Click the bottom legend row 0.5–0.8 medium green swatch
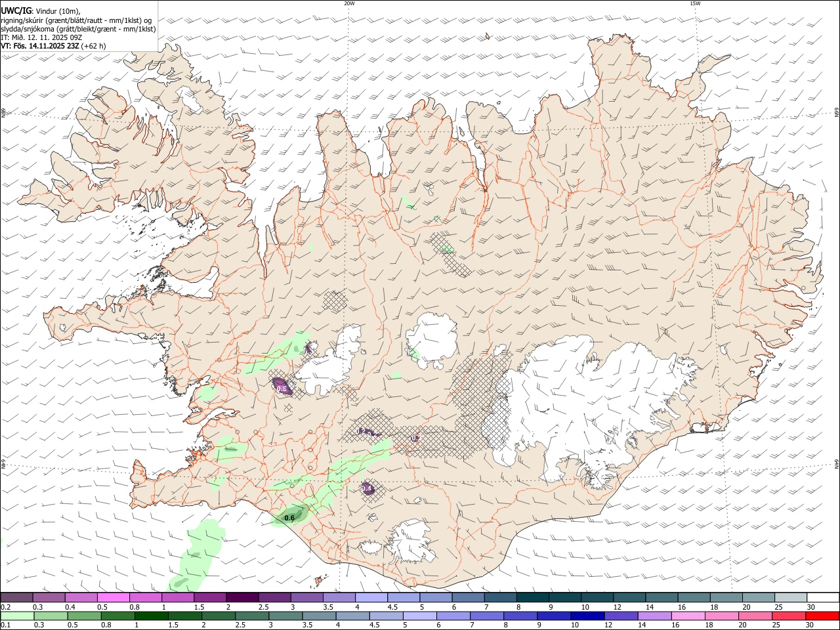Screen dimensions: 840x630 tap(84, 616)
